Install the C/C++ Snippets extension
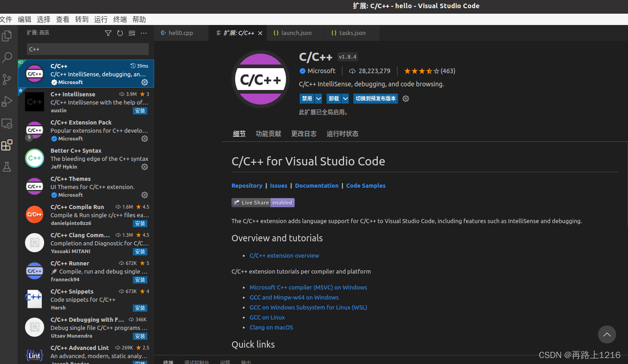This screenshot has width=628, height=364. [x=140, y=308]
